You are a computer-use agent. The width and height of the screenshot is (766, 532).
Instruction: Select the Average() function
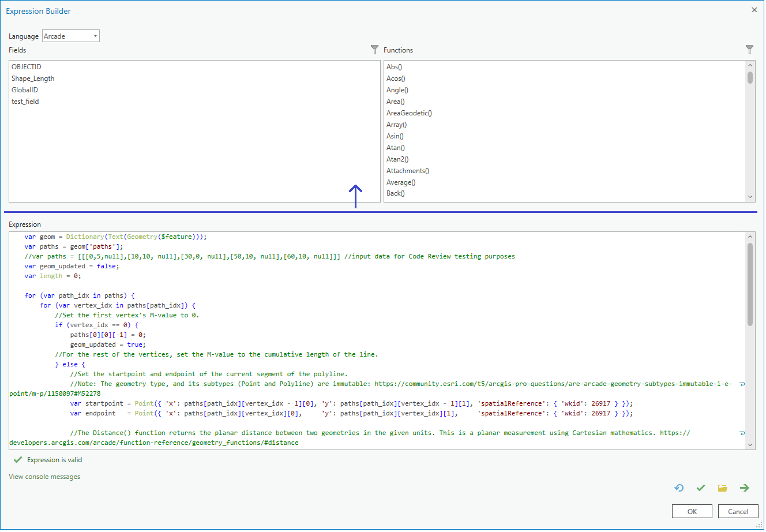pos(401,182)
